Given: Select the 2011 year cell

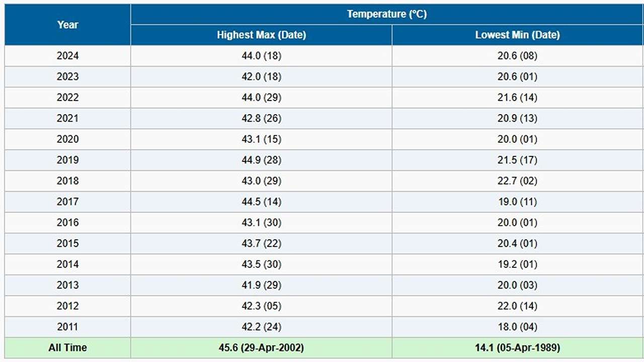Looking at the screenshot, I should (x=67, y=327).
